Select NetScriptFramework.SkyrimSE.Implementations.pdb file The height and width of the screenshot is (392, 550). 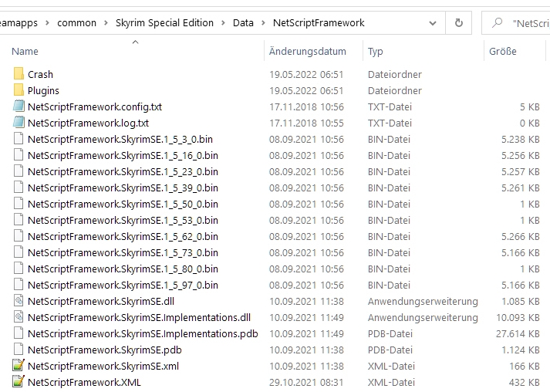click(x=142, y=333)
